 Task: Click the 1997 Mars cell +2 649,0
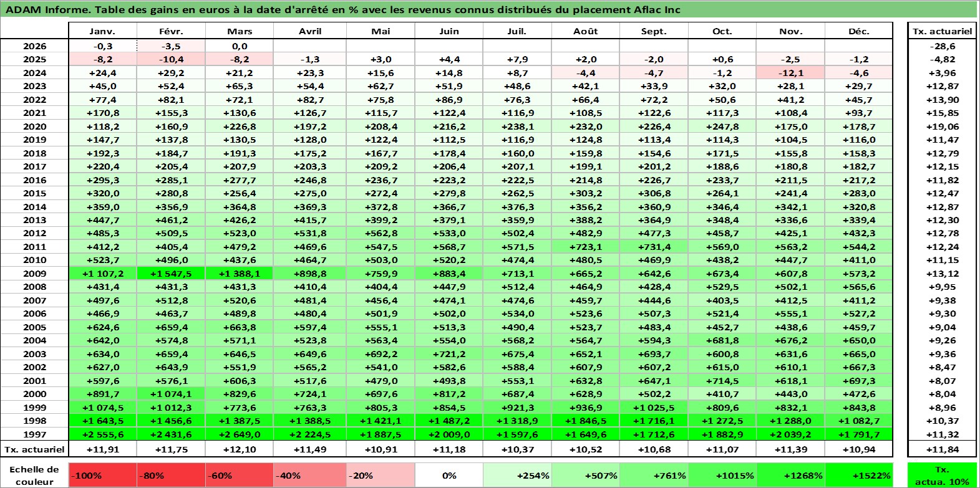tap(240, 434)
